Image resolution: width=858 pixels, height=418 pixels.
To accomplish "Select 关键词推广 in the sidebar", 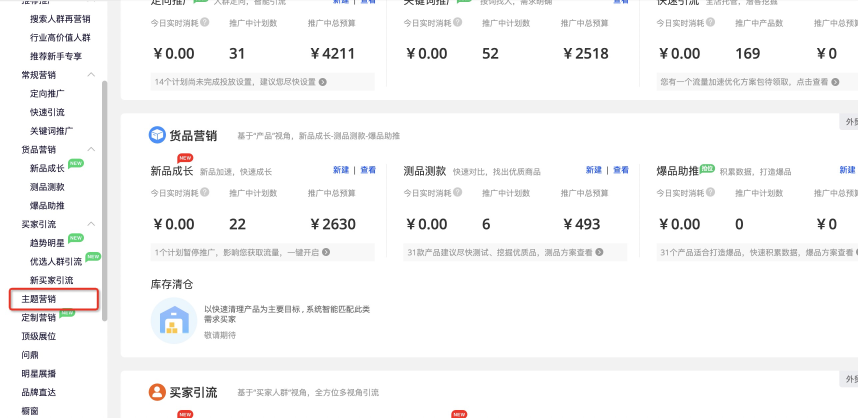I will click(x=51, y=130).
